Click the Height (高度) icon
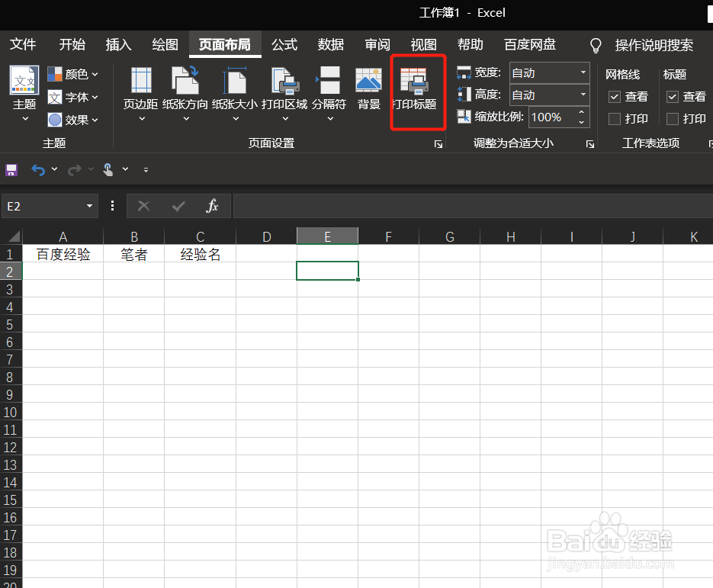 coord(464,95)
